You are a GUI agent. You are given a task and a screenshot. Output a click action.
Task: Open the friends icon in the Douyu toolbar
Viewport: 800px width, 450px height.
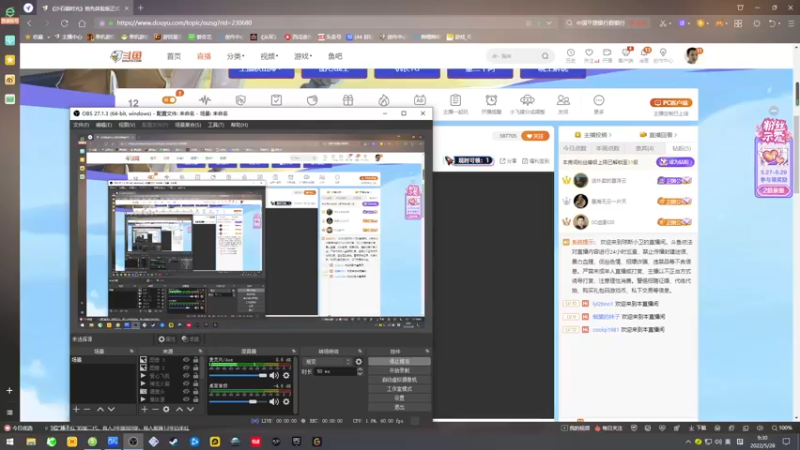point(563,100)
